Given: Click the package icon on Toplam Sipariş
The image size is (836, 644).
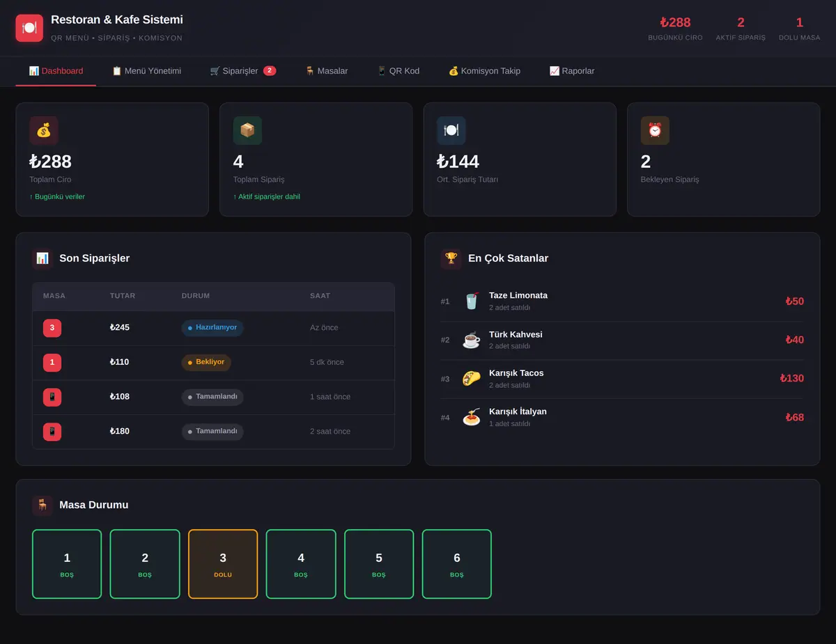Looking at the screenshot, I should click(247, 130).
